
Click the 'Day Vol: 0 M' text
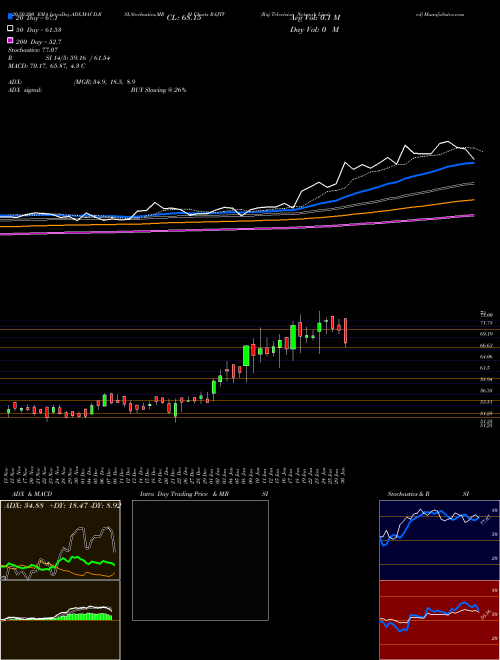314,29
